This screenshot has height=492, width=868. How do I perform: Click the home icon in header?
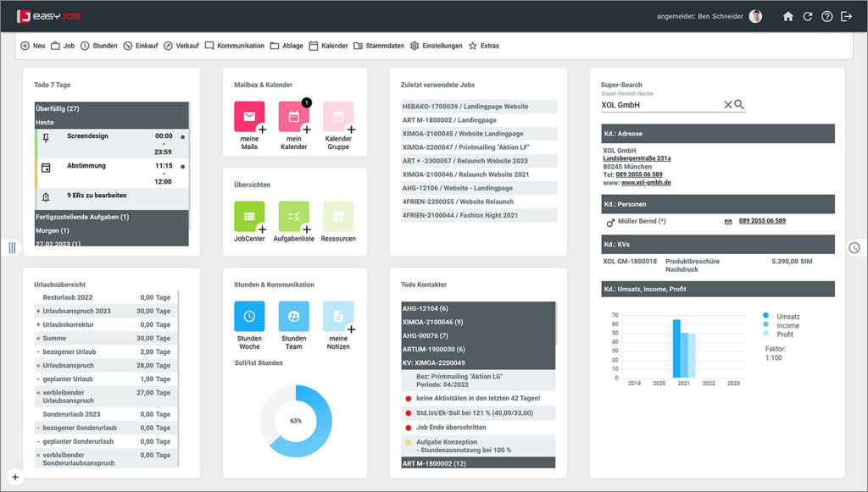pos(788,16)
